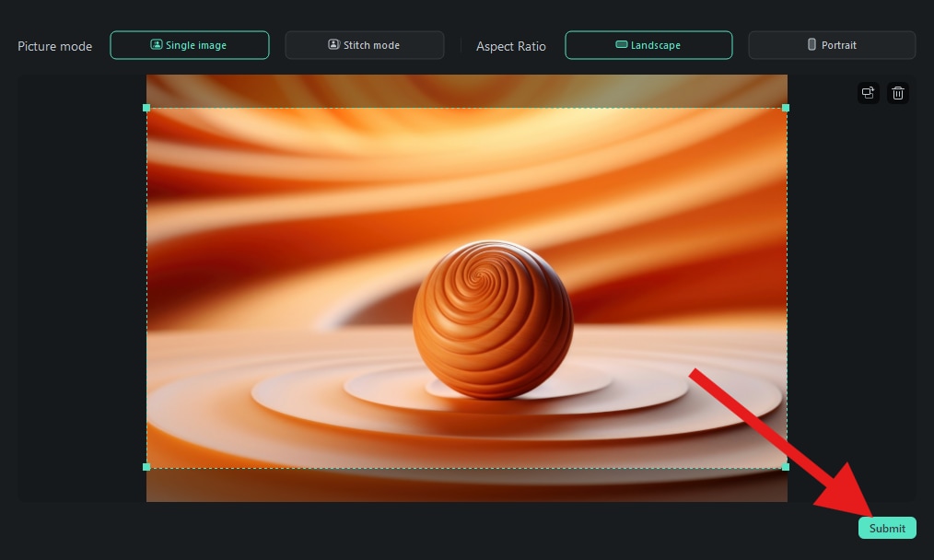Click the Picture mode label
The image size is (934, 560).
pos(54,46)
